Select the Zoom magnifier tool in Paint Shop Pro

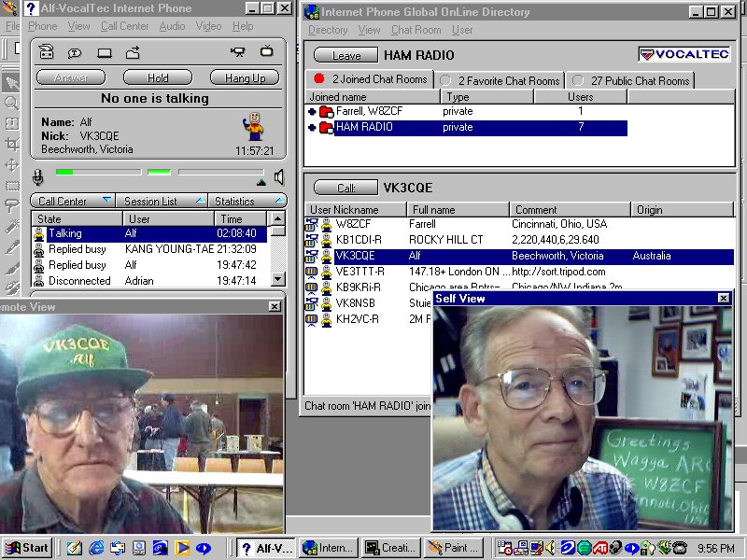tap(11, 103)
